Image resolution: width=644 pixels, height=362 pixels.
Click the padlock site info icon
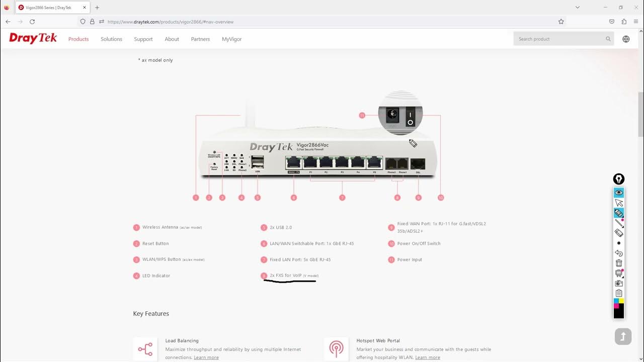(x=92, y=22)
